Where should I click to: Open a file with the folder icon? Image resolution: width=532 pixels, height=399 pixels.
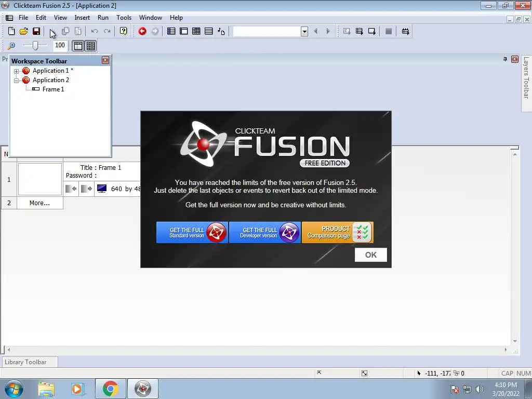point(24,31)
